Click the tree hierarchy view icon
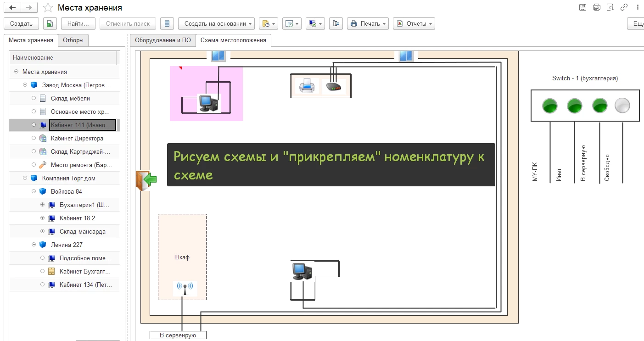 (336, 23)
